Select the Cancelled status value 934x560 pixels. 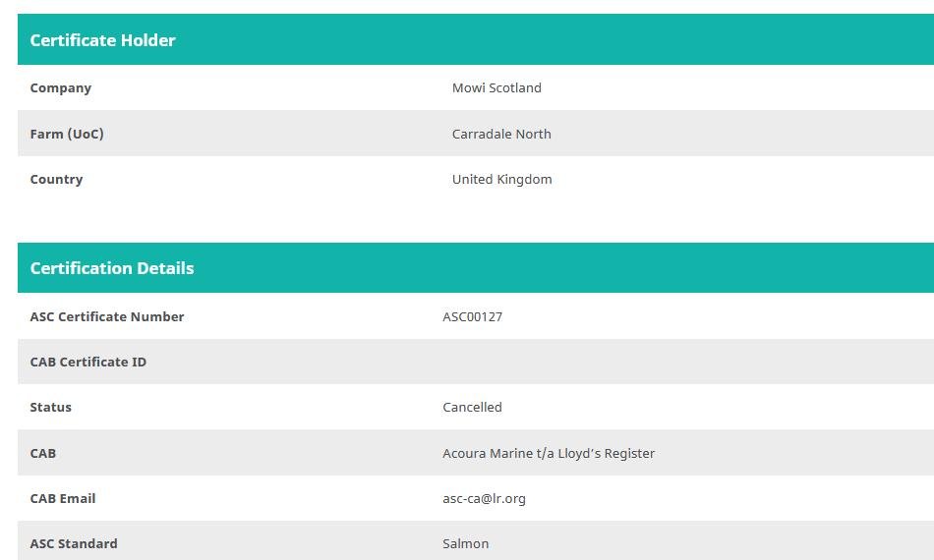(x=472, y=407)
